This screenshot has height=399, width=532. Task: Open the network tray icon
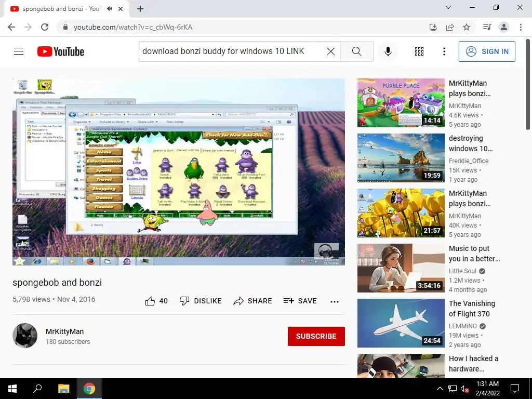(453, 389)
